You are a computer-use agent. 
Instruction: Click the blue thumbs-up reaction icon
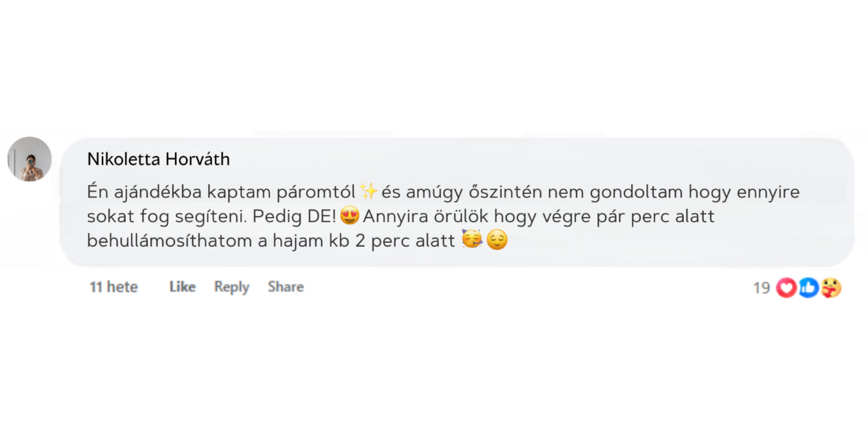tap(809, 287)
